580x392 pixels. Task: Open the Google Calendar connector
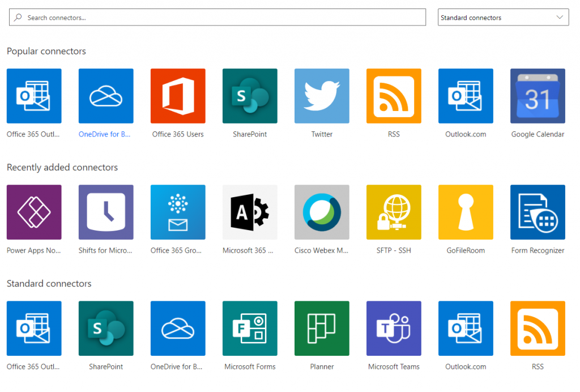pos(538,96)
